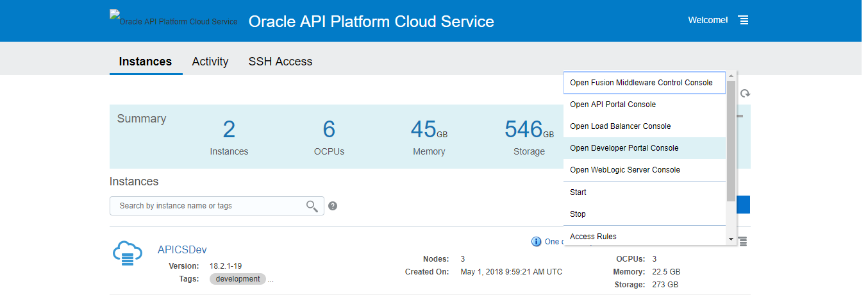The height and width of the screenshot is (295, 868).
Task: Click the dropdown menu scrollbar thumb
Action: (731, 141)
